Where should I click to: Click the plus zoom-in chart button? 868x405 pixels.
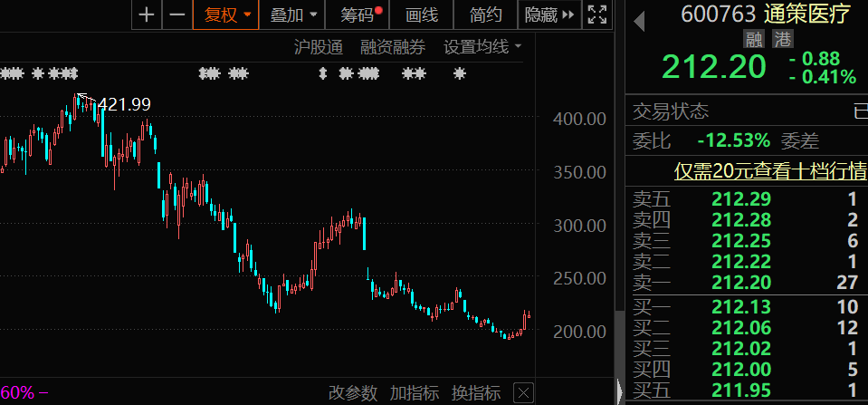pos(148,14)
